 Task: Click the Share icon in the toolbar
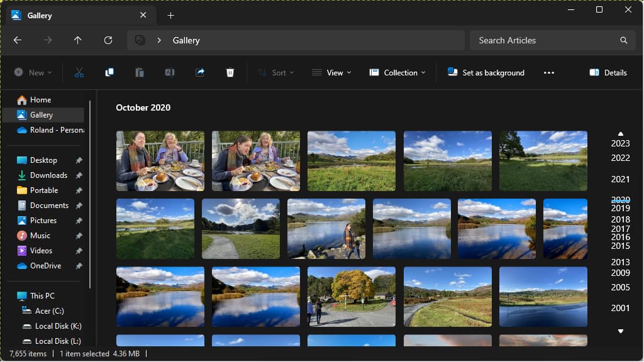click(x=200, y=72)
